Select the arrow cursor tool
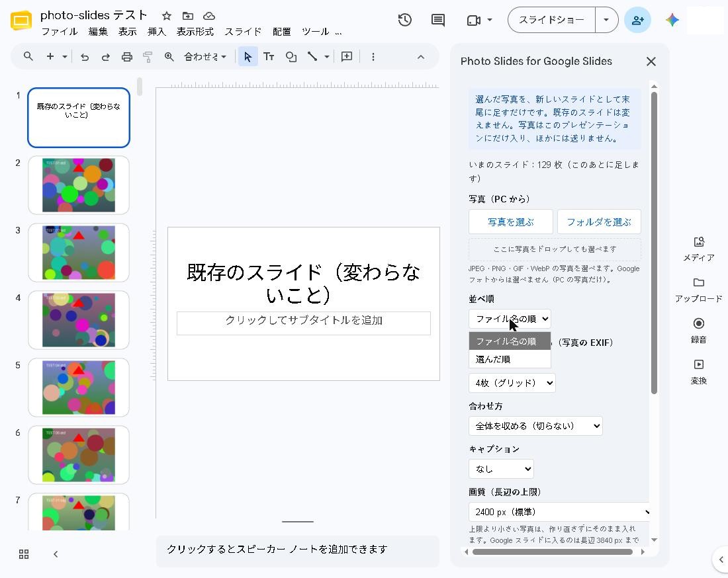 248,57
